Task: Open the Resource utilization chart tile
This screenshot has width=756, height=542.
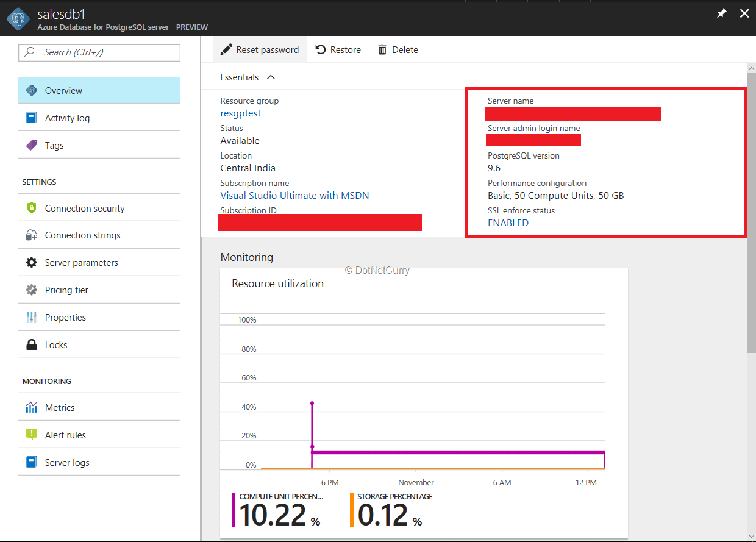Action: click(424, 403)
